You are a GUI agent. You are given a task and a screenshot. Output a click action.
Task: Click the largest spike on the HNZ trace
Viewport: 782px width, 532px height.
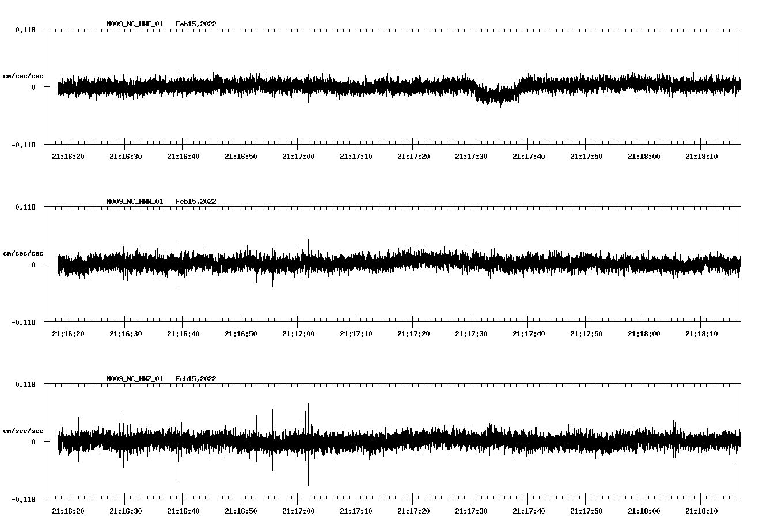click(x=308, y=444)
